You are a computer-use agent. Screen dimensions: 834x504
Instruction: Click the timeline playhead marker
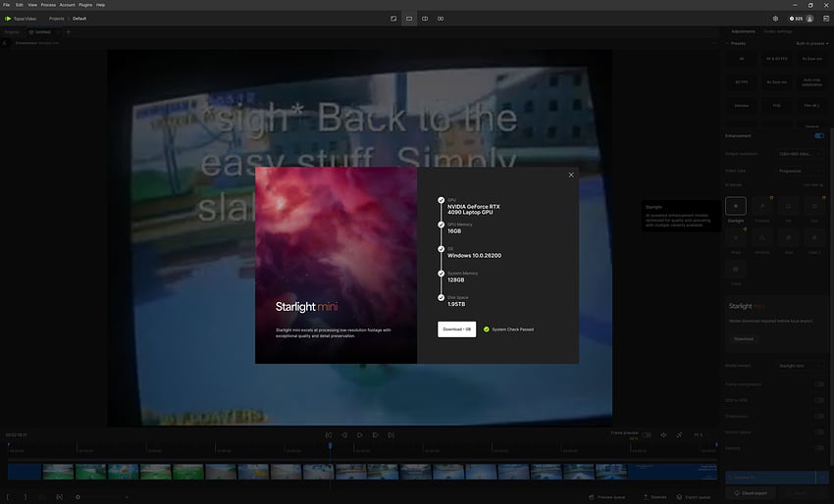pos(330,445)
